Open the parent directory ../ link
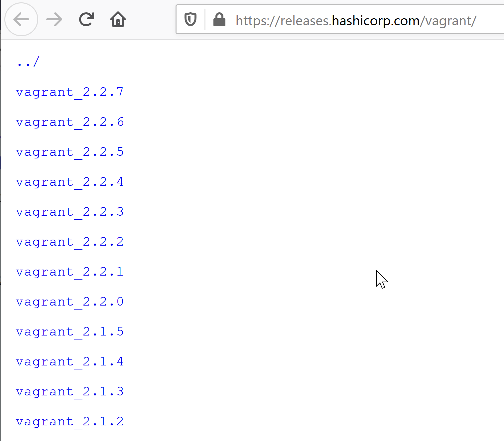 tap(28, 62)
